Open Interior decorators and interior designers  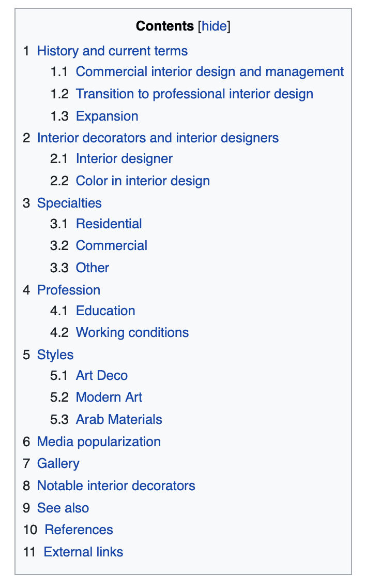coord(158,138)
